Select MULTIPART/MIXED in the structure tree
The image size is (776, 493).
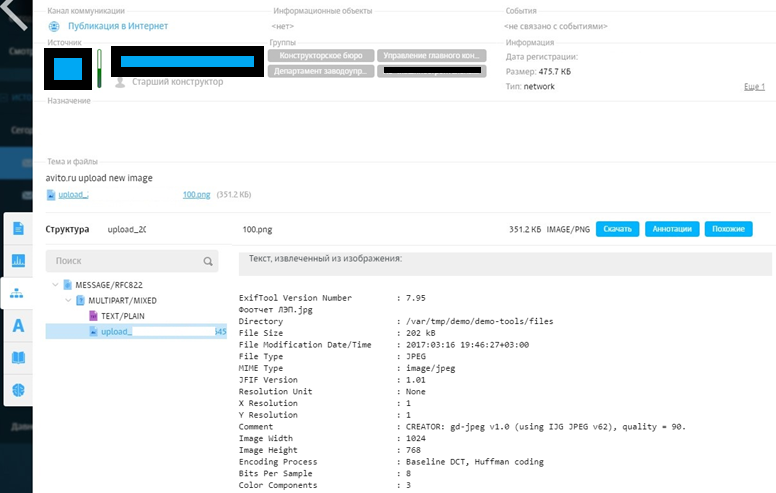coord(122,300)
